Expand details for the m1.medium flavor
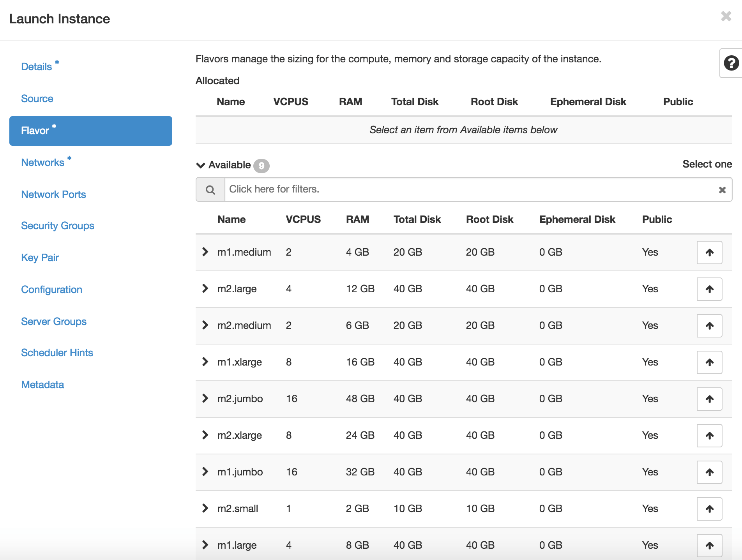 [205, 253]
